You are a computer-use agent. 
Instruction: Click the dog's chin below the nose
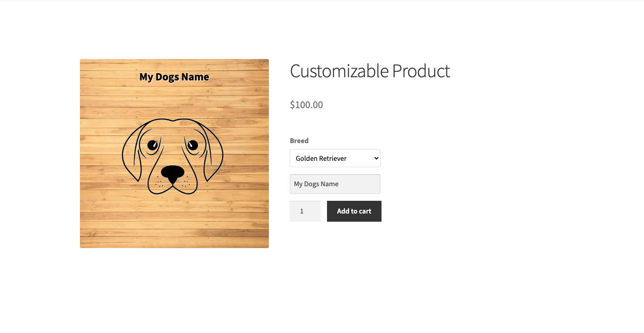173,189
